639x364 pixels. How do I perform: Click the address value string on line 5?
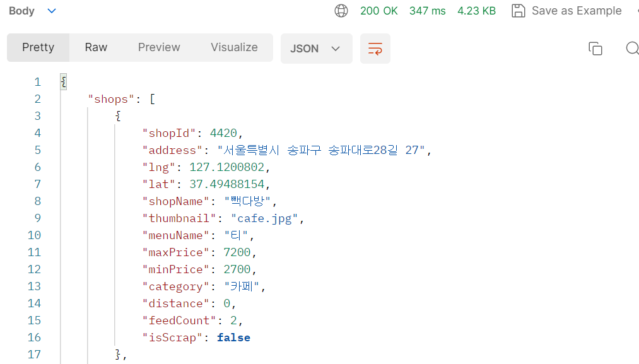tap(321, 150)
